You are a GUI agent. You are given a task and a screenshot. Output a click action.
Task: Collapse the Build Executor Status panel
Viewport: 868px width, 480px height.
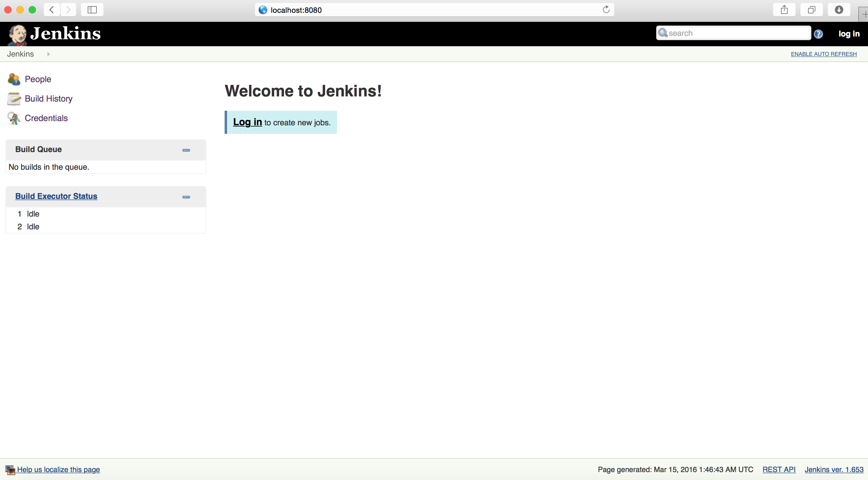click(186, 197)
